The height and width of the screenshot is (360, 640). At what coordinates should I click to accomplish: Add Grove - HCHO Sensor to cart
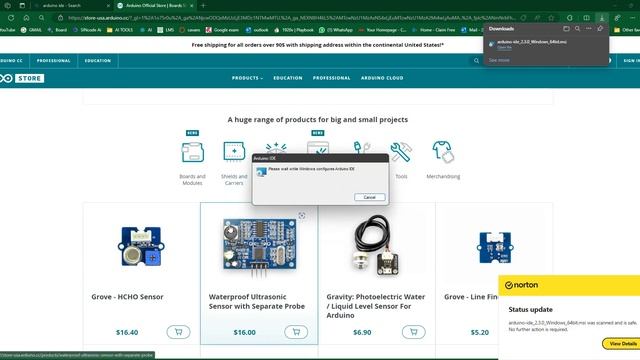[178, 332]
